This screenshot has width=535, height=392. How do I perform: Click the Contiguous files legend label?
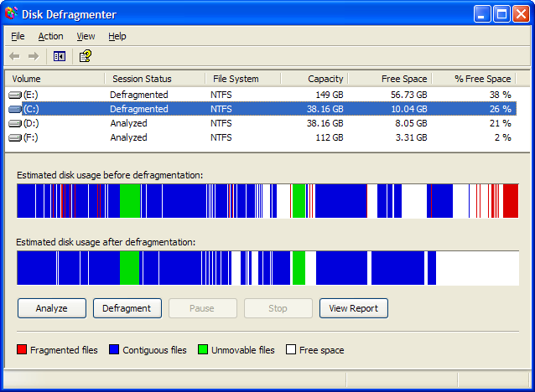point(154,350)
